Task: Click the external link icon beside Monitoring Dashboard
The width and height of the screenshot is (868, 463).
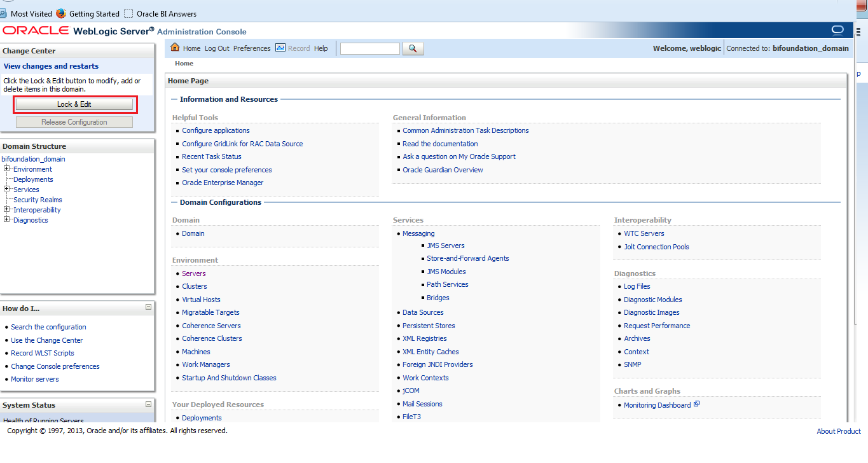Action: click(696, 404)
